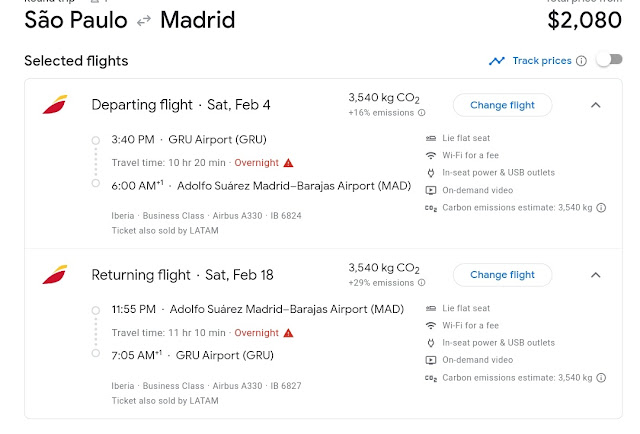Screen dimensions: 640x434
Task: Click returning Overnight warning triangle icon
Action: pyautogui.click(x=288, y=332)
